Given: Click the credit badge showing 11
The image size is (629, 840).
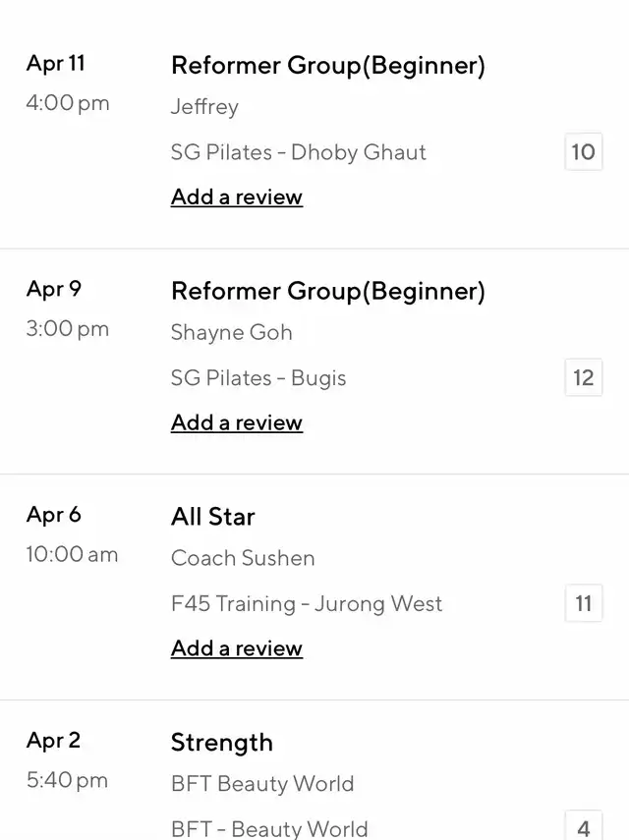Looking at the screenshot, I should click(x=583, y=603).
